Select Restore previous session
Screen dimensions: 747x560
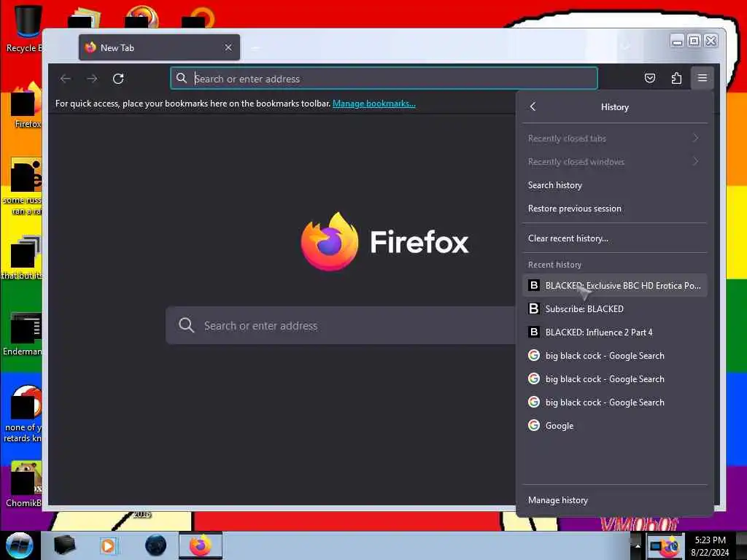(614, 208)
